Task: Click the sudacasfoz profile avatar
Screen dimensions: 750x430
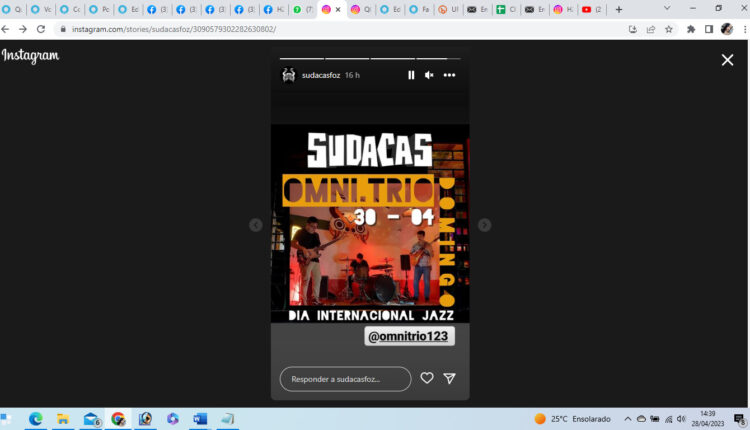Action: click(x=288, y=75)
